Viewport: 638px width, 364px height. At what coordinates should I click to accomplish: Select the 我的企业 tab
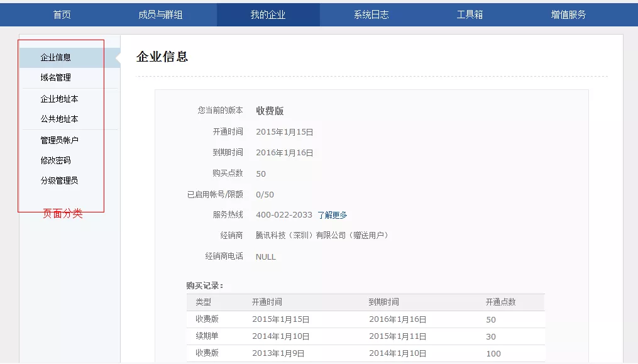click(268, 14)
